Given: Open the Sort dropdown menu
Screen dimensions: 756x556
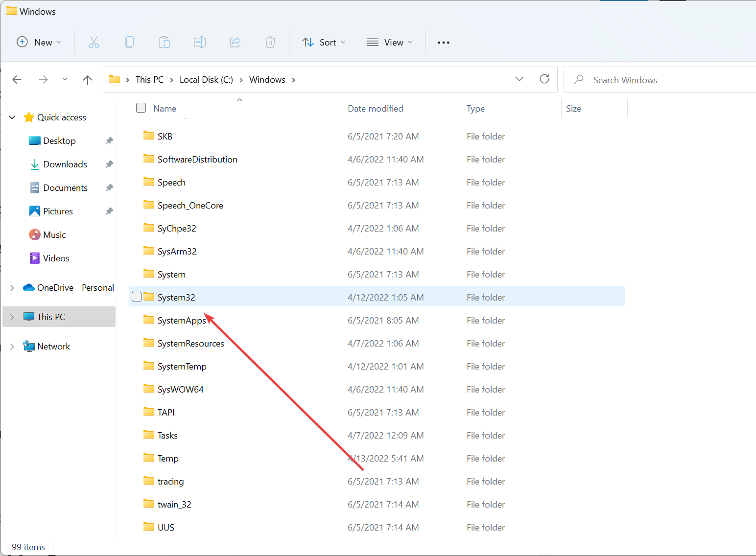Looking at the screenshot, I should point(324,43).
